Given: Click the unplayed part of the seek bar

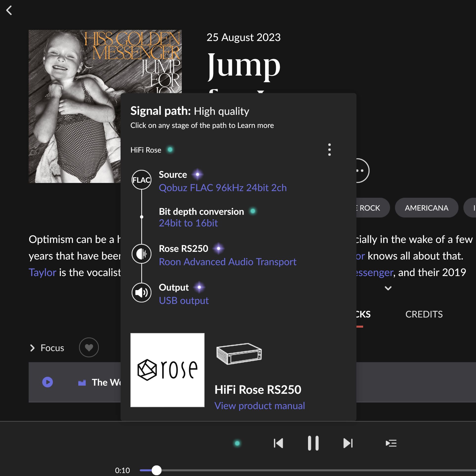Looking at the screenshot, I should point(319,470).
